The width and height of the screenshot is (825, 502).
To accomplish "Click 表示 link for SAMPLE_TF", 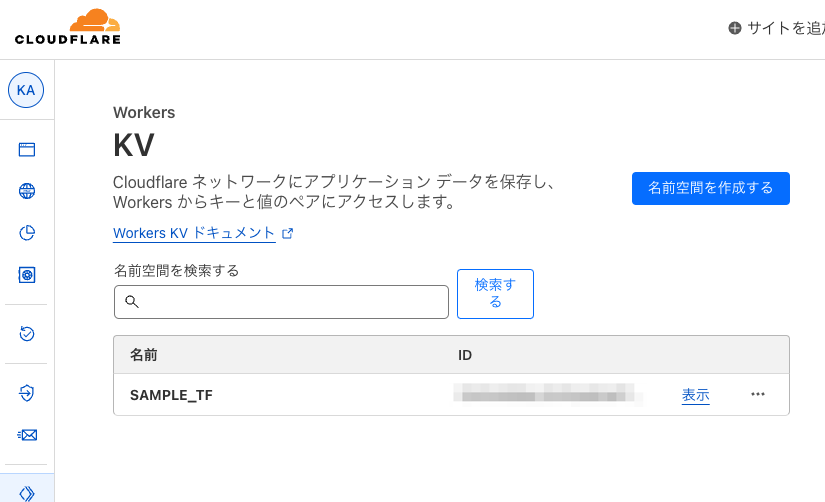I will click(695, 395).
